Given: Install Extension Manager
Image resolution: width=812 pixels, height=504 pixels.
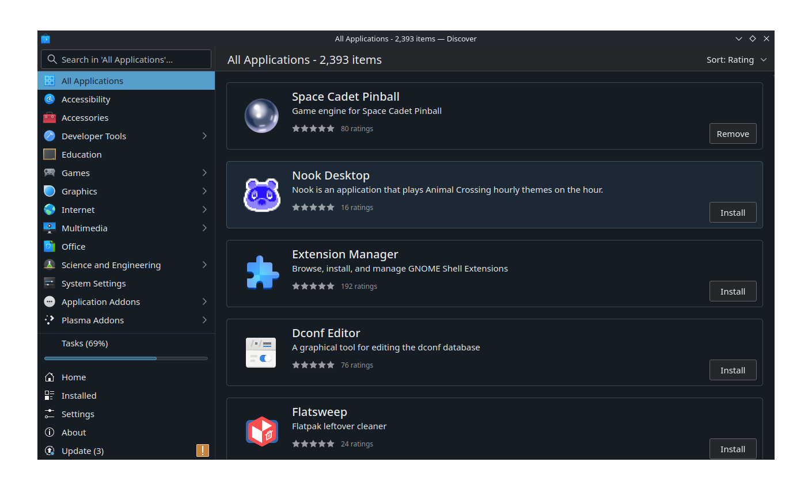Looking at the screenshot, I should 733,291.
